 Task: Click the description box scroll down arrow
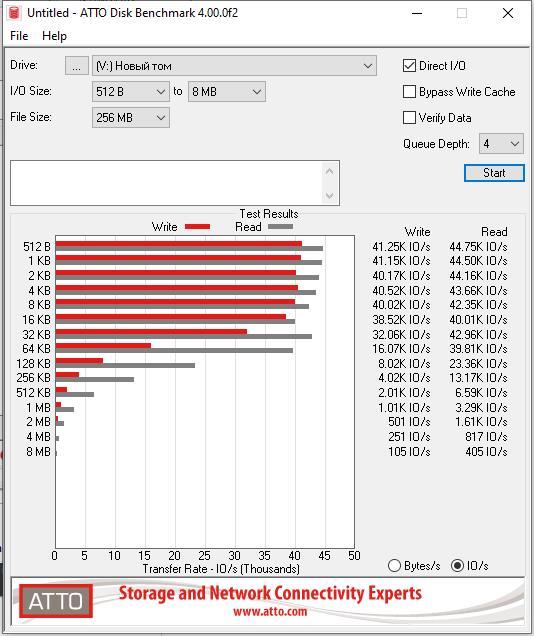[x=329, y=196]
